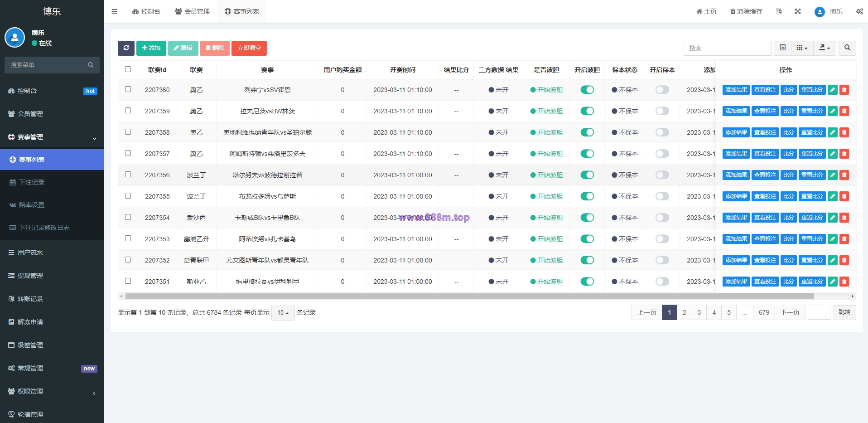Open the settings gears icon in the top-right corner
Screen dimensions: 868x423
click(x=859, y=11)
